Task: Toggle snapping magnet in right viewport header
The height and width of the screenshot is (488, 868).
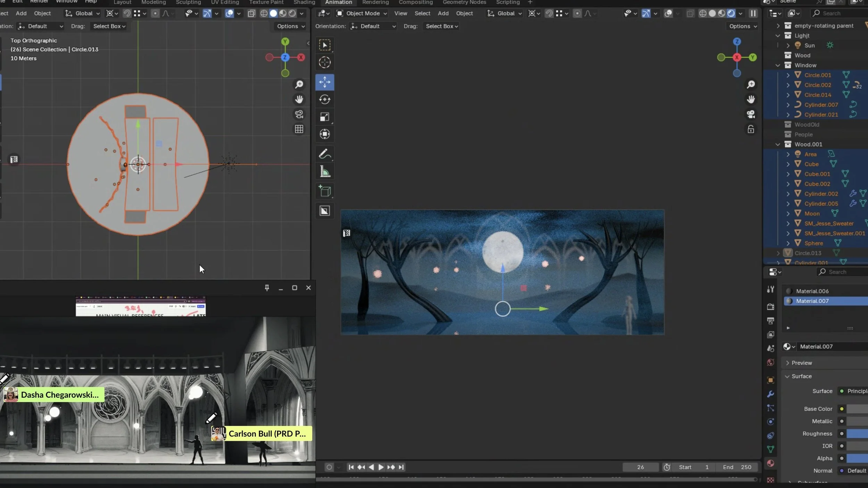Action: (549, 13)
